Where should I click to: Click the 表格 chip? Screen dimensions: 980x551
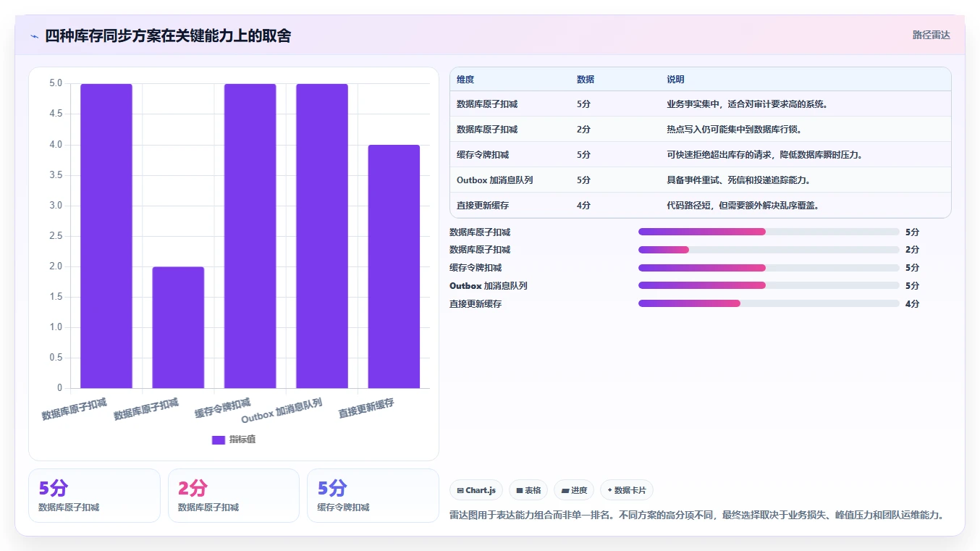pyautogui.click(x=528, y=490)
